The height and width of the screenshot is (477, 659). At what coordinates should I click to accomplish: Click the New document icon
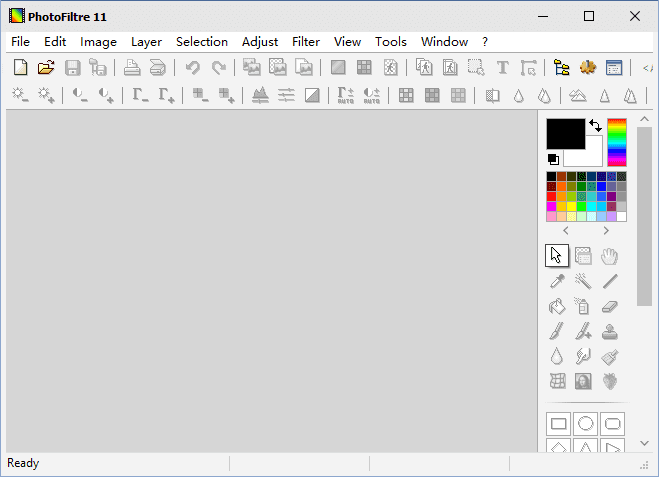(x=20, y=68)
